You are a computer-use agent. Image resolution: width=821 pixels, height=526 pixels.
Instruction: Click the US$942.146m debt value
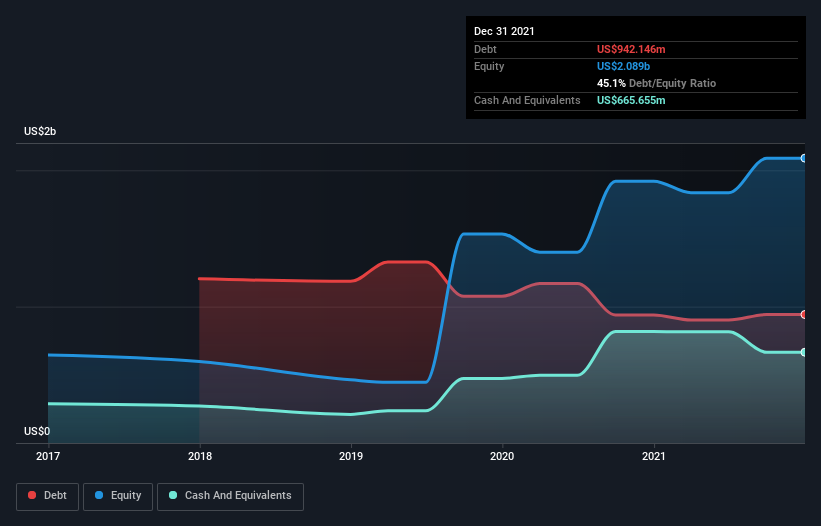coord(631,49)
